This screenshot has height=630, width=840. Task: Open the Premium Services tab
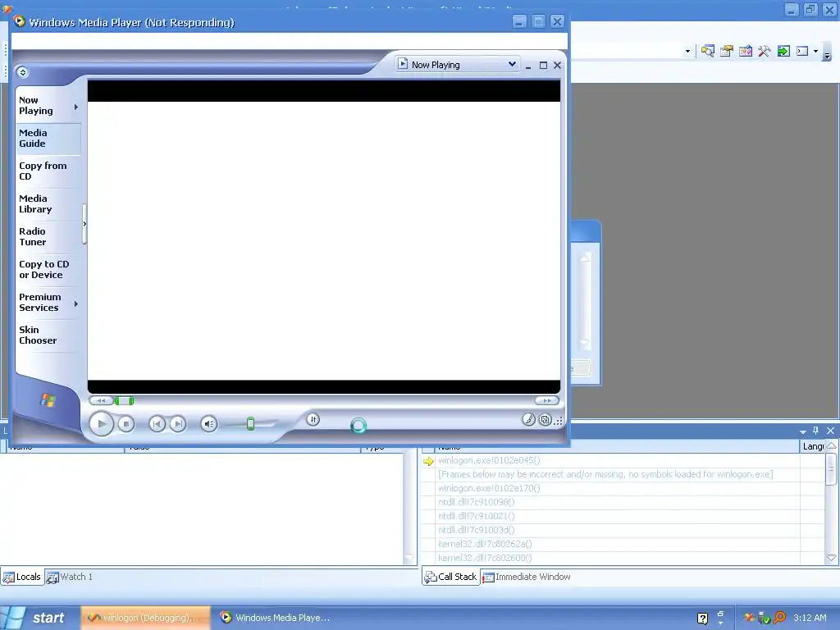point(39,302)
